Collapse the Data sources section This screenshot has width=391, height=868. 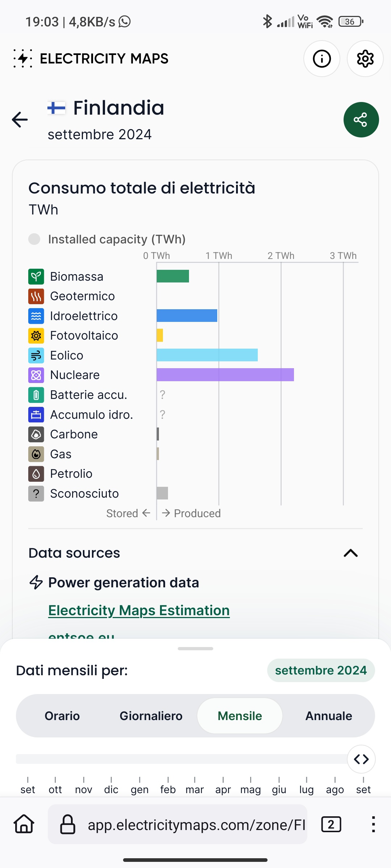pyautogui.click(x=350, y=553)
